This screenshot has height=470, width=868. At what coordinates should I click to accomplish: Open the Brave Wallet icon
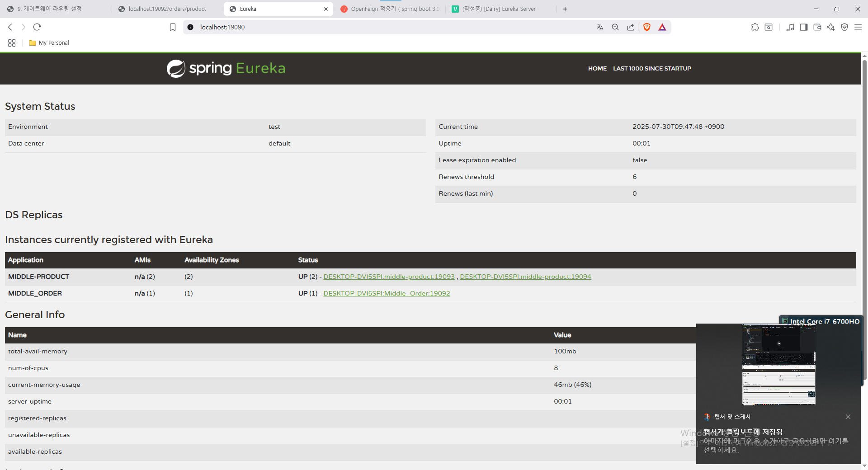pos(817,27)
